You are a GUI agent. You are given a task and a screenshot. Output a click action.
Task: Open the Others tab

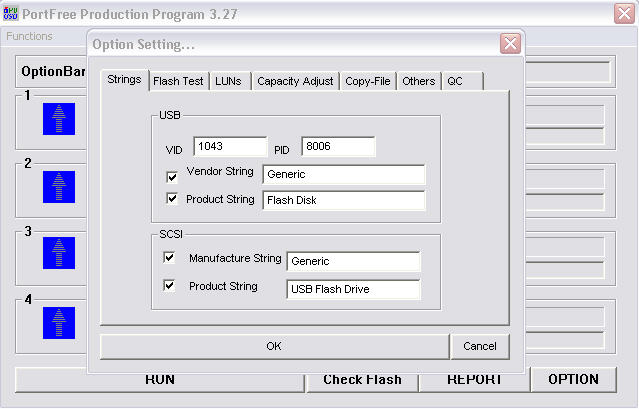419,81
